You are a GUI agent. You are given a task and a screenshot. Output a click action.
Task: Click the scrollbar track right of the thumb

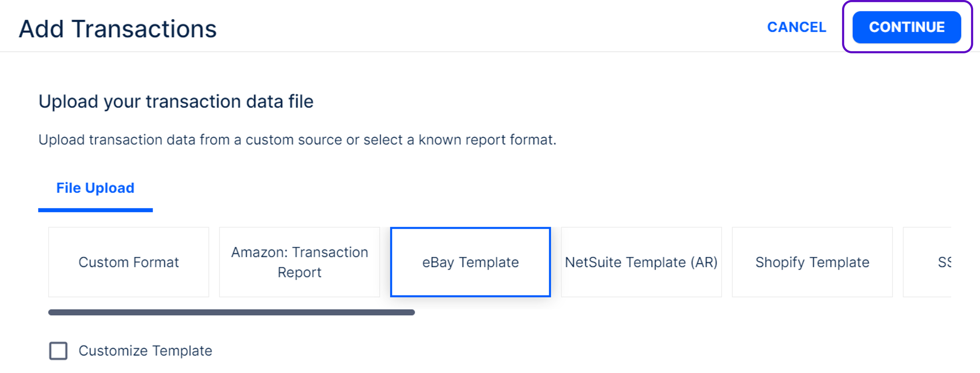point(647,312)
